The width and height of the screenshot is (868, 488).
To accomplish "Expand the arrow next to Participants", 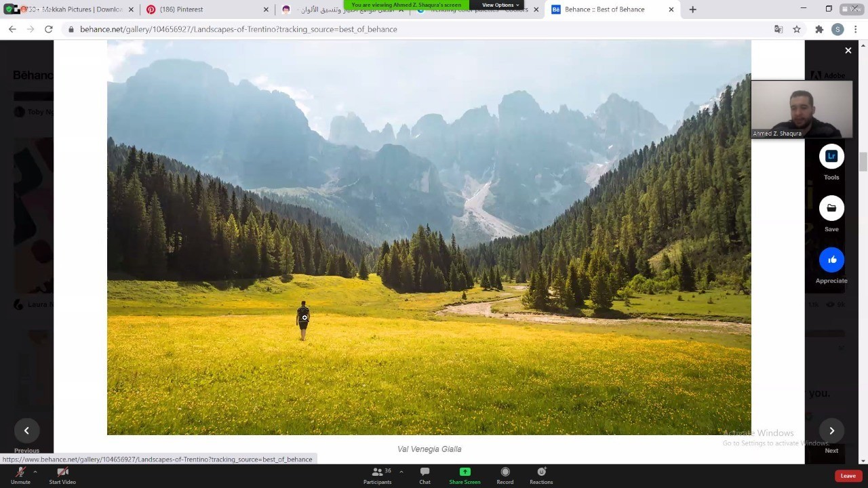I will click(x=401, y=472).
